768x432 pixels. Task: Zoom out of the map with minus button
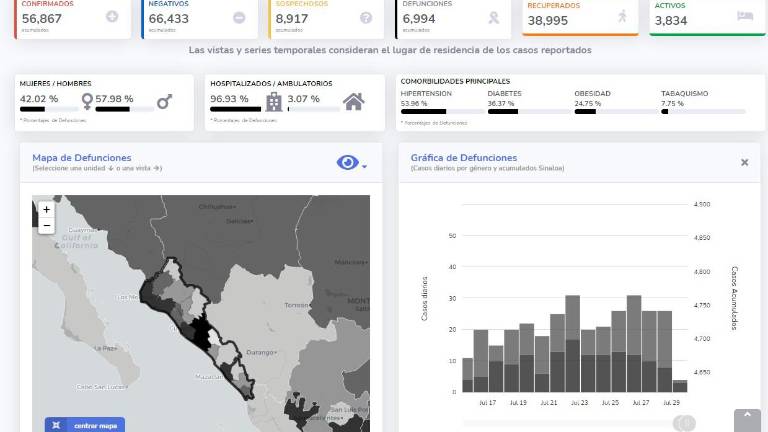pyautogui.click(x=46, y=226)
